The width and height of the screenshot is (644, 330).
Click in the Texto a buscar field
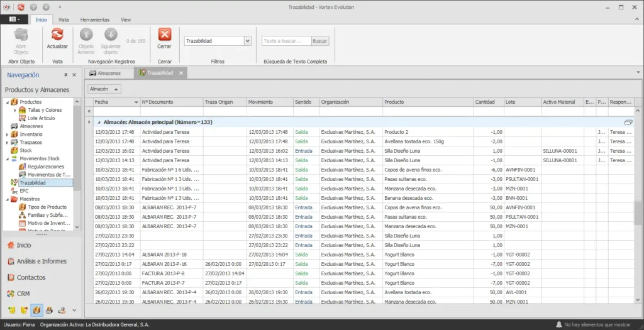tap(286, 41)
